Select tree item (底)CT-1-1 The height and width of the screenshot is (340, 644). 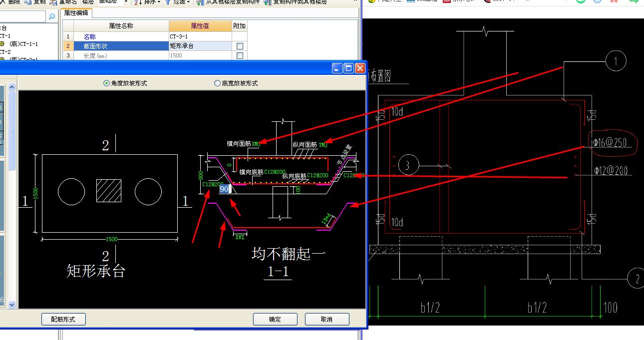click(x=23, y=44)
